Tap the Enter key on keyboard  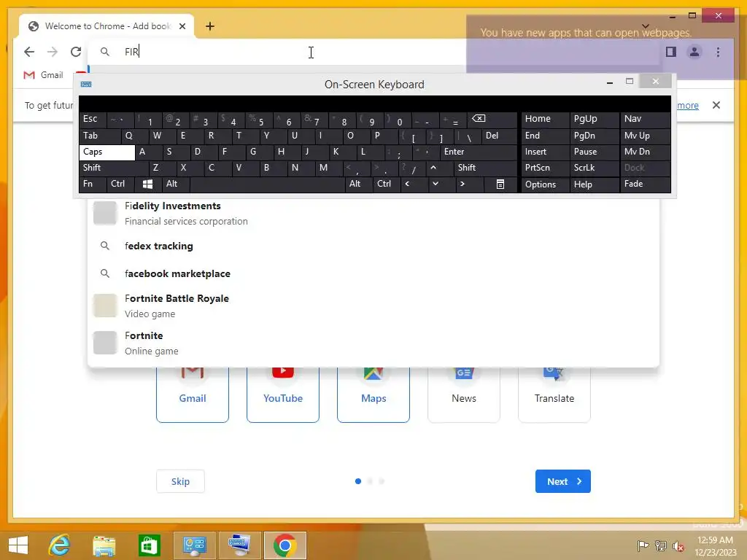point(478,152)
